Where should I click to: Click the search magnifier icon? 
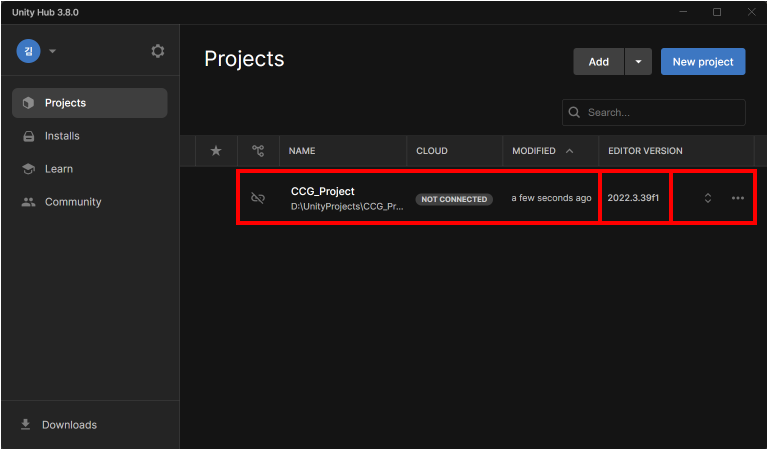pos(574,112)
